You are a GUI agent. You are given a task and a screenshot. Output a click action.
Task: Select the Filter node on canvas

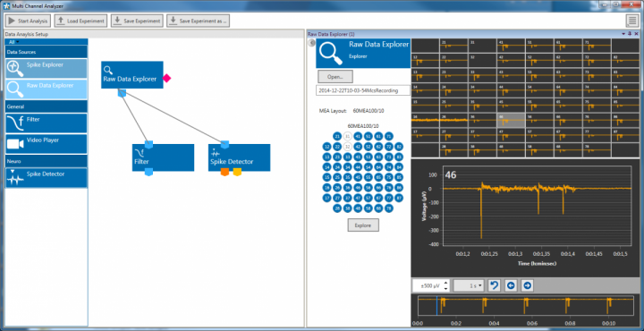coord(163,157)
